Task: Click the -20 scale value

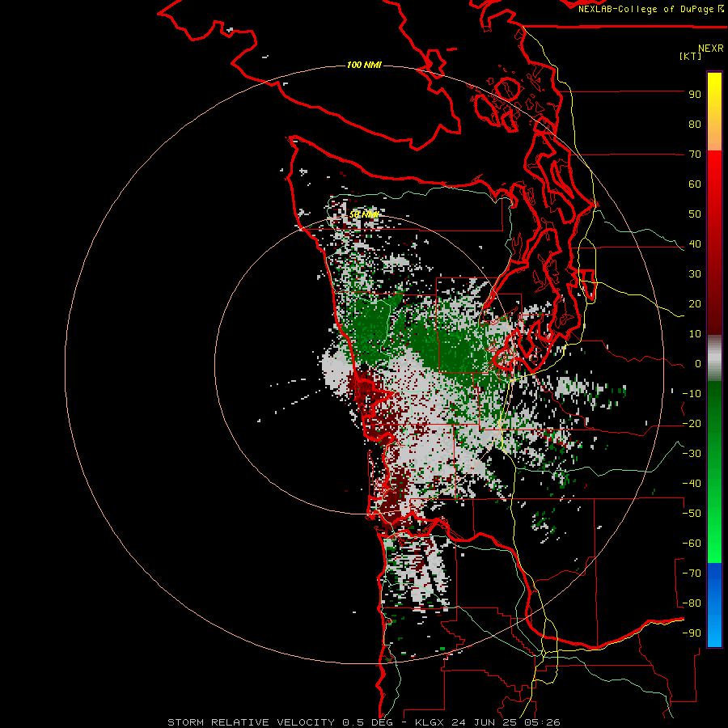Action: click(x=692, y=424)
